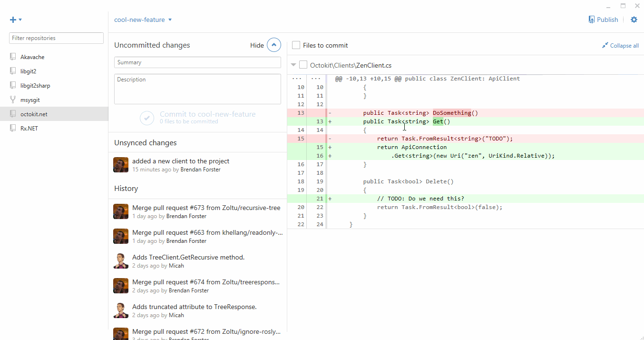Image resolution: width=644 pixels, height=340 pixels.
Task: Click the Filter repositories search box
Action: coord(56,38)
